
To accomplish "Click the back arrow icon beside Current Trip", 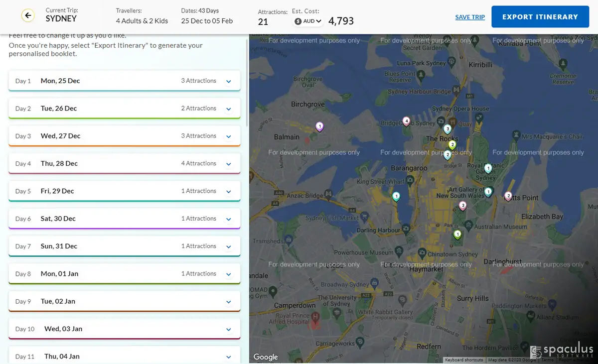I will (28, 16).
